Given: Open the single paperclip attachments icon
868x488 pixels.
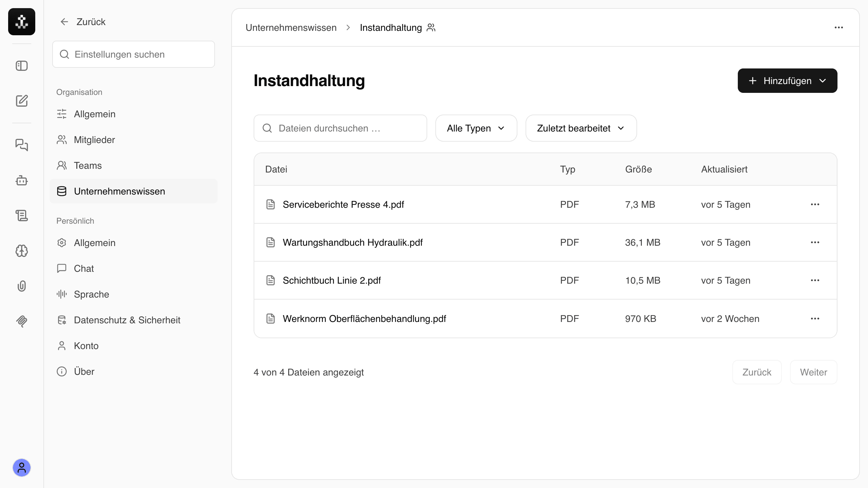Looking at the screenshot, I should click(22, 286).
